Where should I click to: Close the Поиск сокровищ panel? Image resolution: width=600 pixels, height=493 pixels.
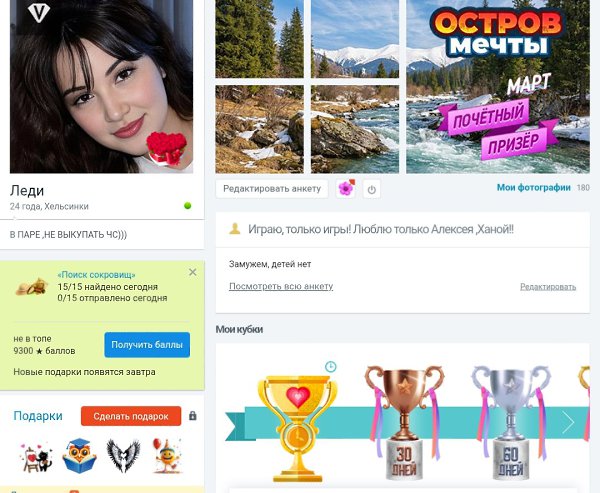click(192, 272)
